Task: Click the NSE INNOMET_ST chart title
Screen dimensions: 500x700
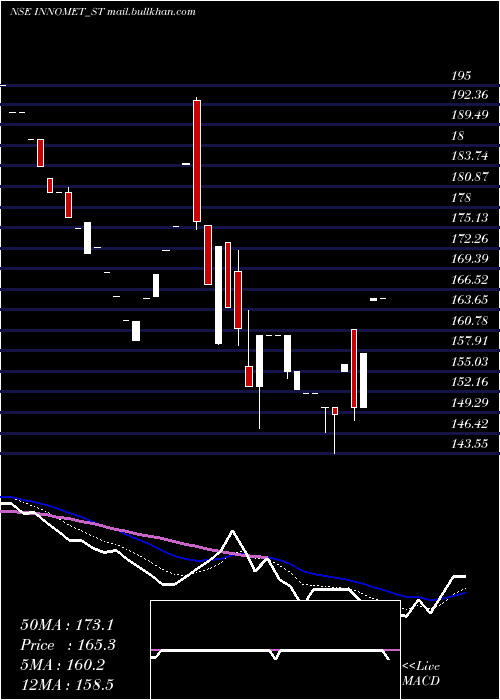Action: point(103,12)
